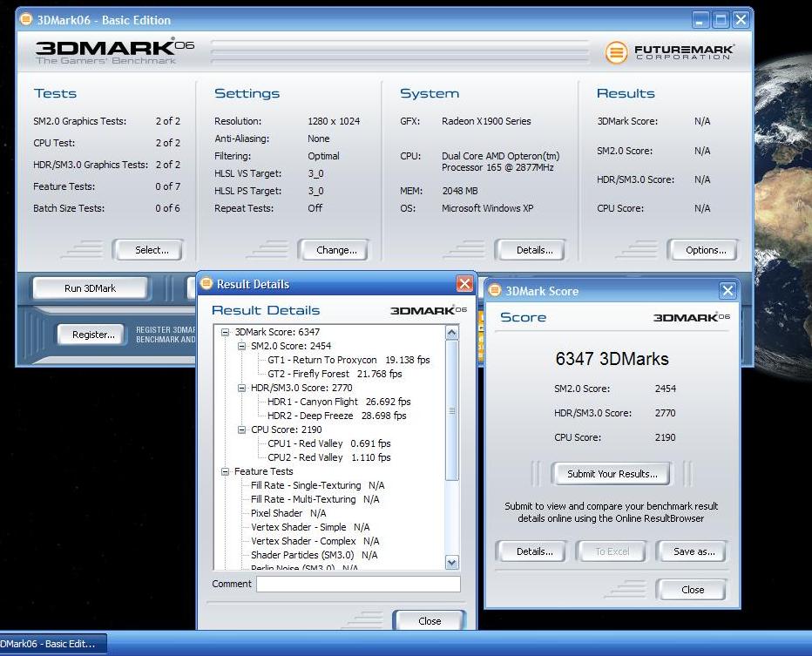Click the 3DMARK06 logo in main window
812x656 pixels.
click(114, 51)
